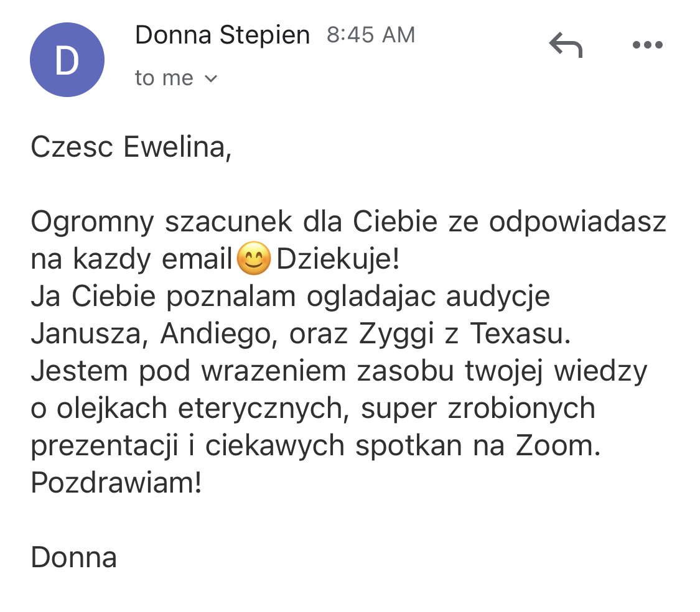The height and width of the screenshot is (612, 700).
Task: Click the name 'Janusza,' in message
Action: pos(90,334)
